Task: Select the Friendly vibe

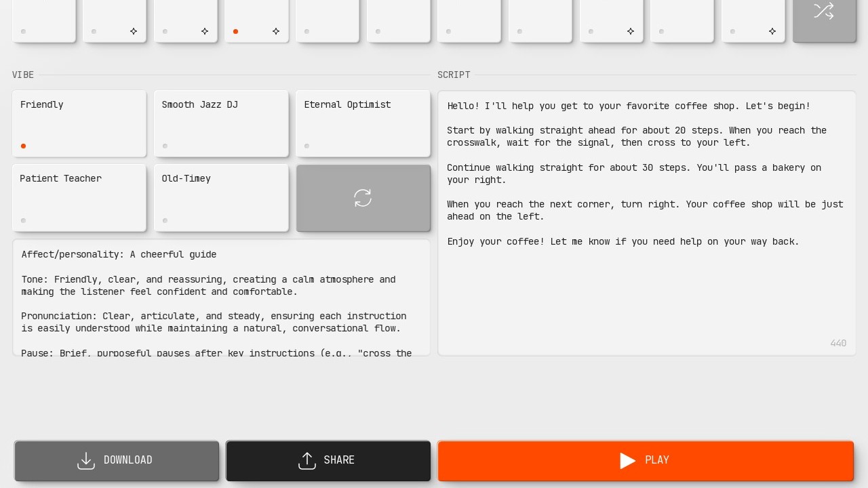Action: 79,123
